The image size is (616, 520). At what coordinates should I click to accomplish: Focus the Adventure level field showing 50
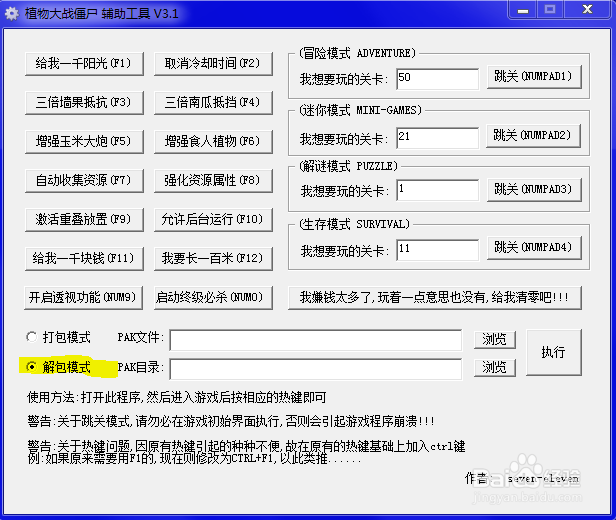[x=438, y=79]
